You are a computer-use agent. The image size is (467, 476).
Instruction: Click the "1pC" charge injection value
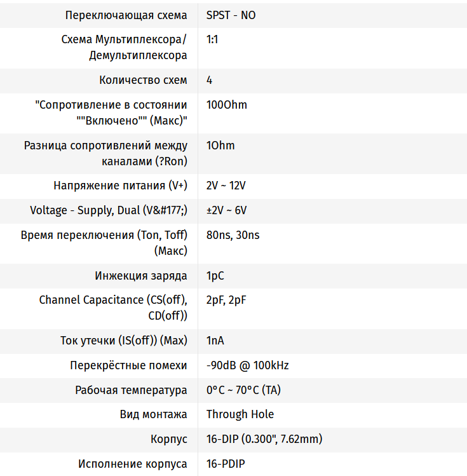(215, 276)
